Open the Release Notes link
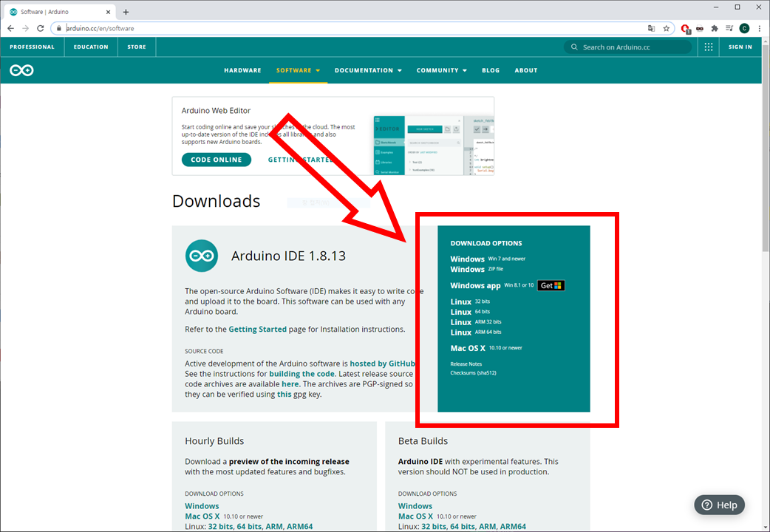 [466, 364]
